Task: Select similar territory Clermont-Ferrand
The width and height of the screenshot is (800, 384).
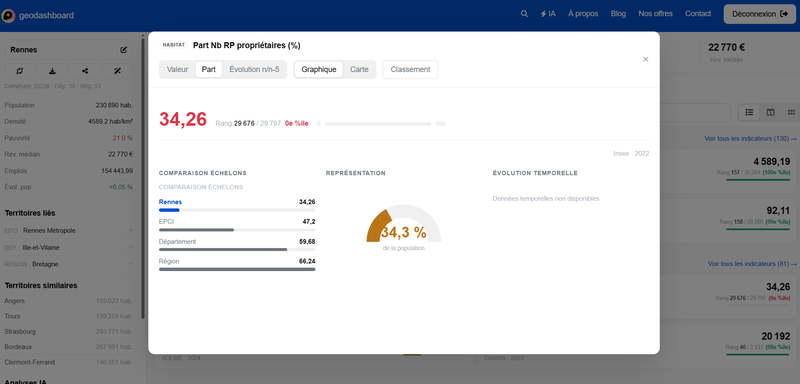Action: coord(68,362)
